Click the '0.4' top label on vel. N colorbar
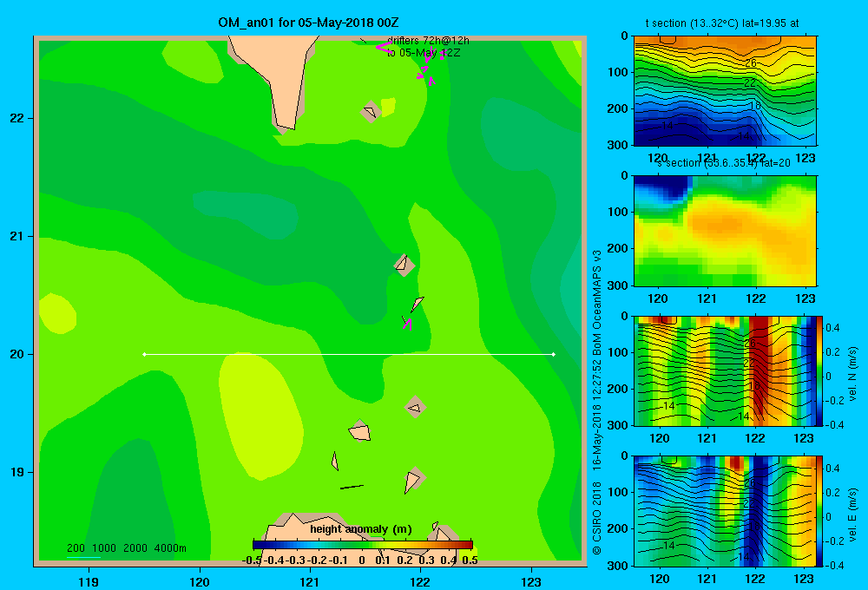 [x=832, y=328]
